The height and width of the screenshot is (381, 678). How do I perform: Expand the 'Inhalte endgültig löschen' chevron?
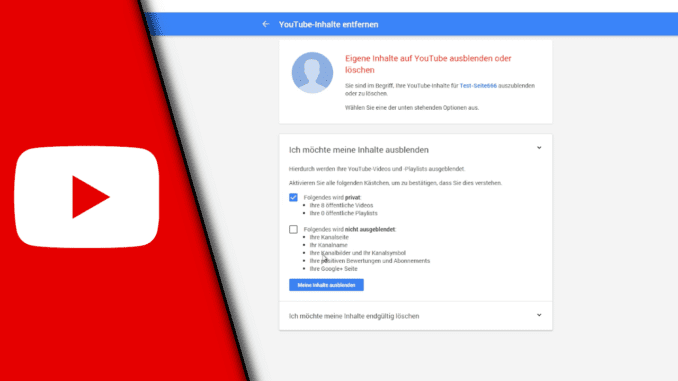539,315
